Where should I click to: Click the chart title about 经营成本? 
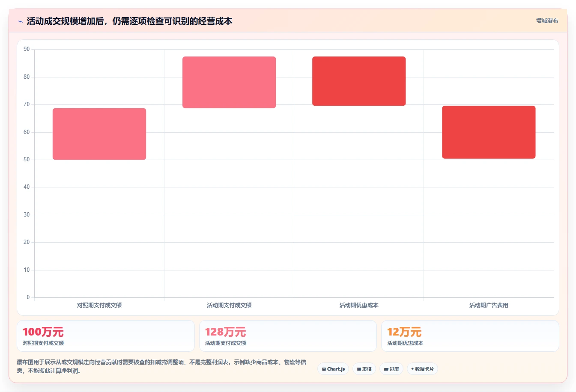pos(129,21)
